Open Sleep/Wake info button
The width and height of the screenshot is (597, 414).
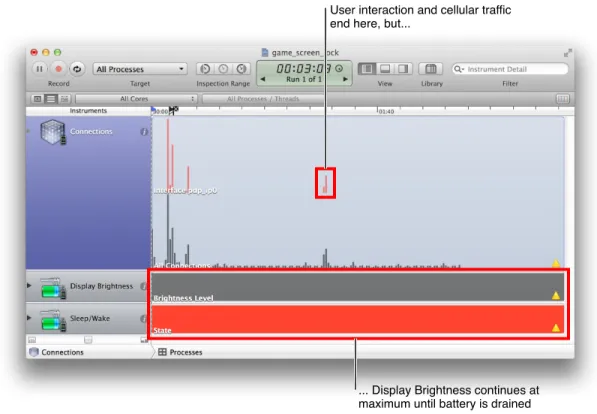pyautogui.click(x=143, y=318)
